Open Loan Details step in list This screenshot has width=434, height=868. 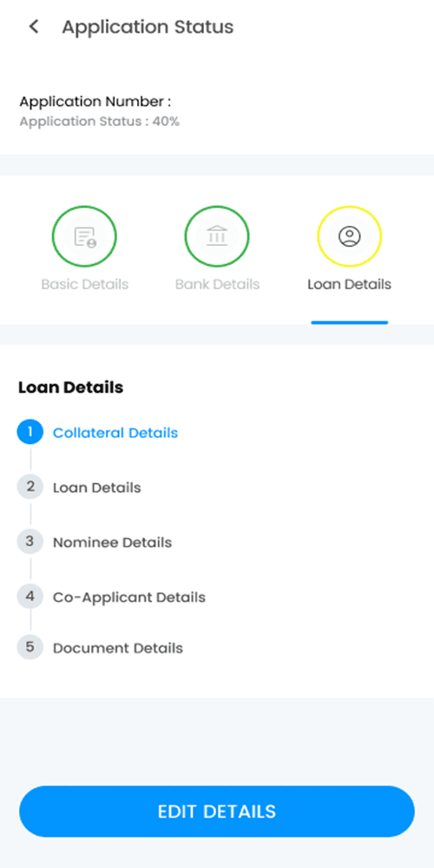[x=96, y=487]
